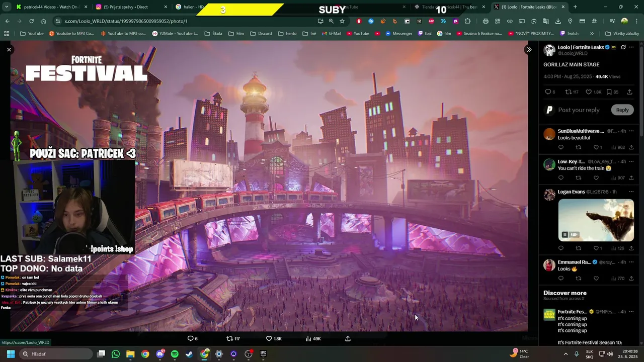Collapse the reply sidebar with double chevron

(x=529, y=49)
